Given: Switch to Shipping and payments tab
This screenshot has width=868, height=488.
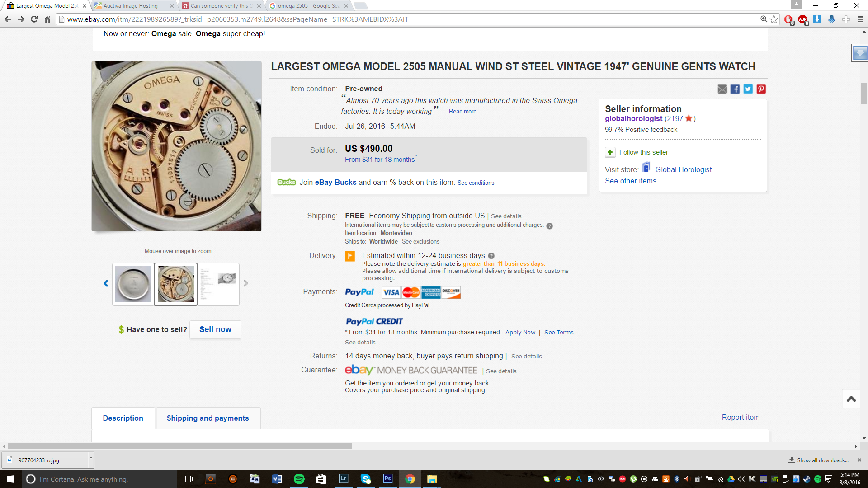Looking at the screenshot, I should [208, 418].
